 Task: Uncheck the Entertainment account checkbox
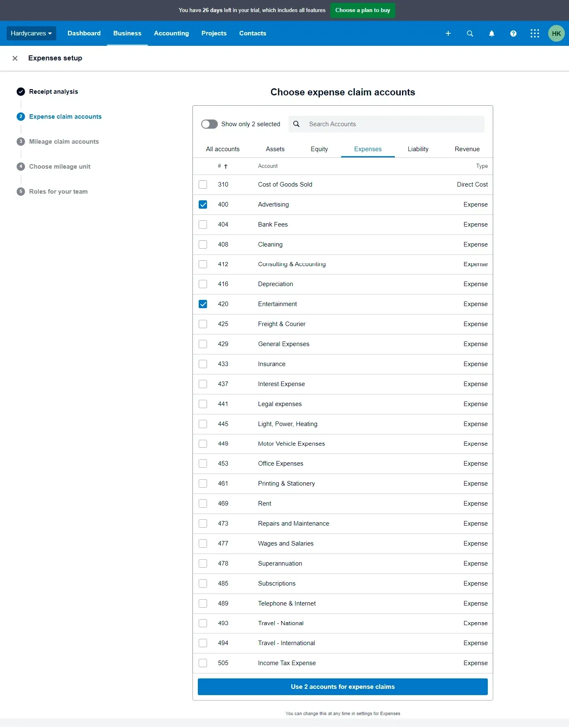(203, 304)
